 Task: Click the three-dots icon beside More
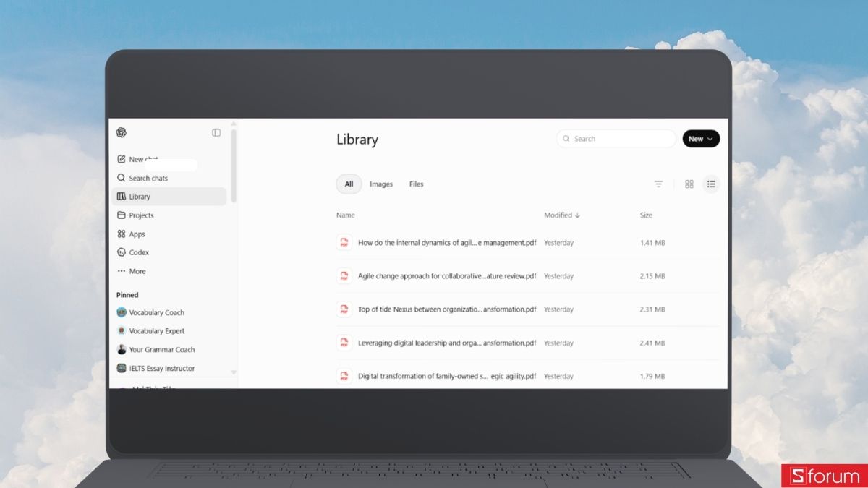click(x=122, y=271)
